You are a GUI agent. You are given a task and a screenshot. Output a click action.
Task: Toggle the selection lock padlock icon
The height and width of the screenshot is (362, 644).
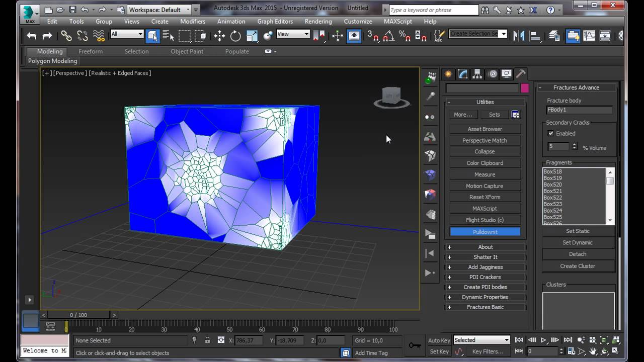[207, 340]
